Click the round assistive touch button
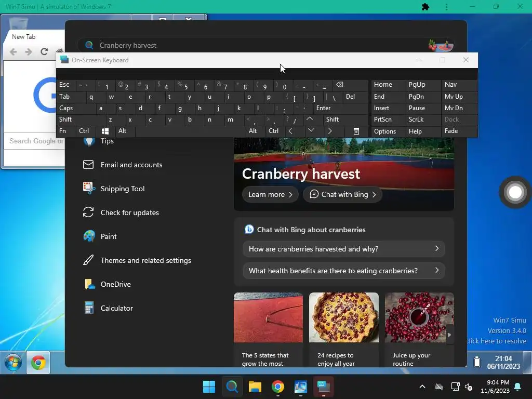The height and width of the screenshot is (399, 532). [515, 192]
